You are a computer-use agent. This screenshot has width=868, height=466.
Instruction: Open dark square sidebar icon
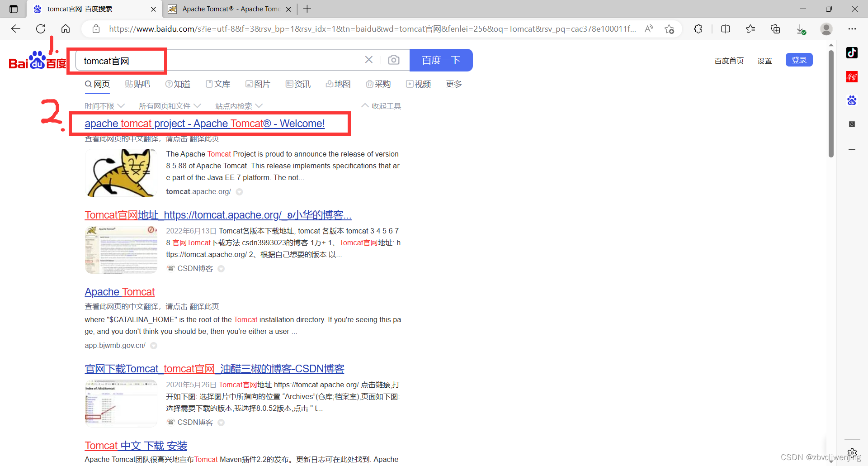[x=852, y=124]
